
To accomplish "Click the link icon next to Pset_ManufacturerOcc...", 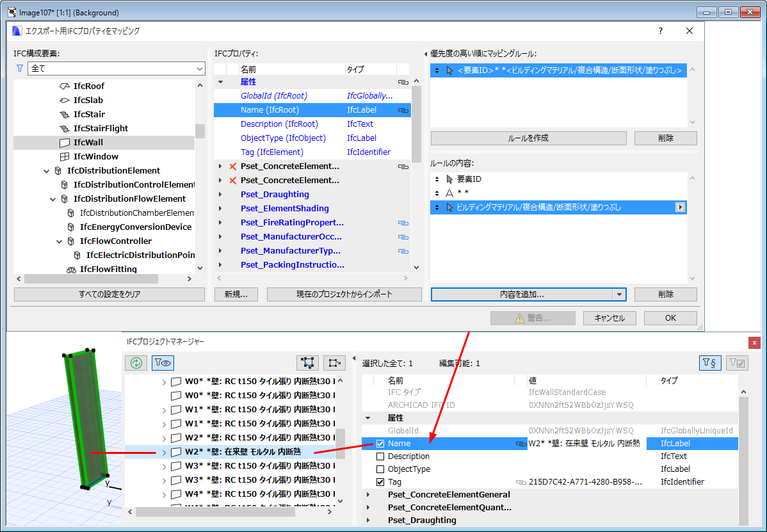I will coord(403,237).
